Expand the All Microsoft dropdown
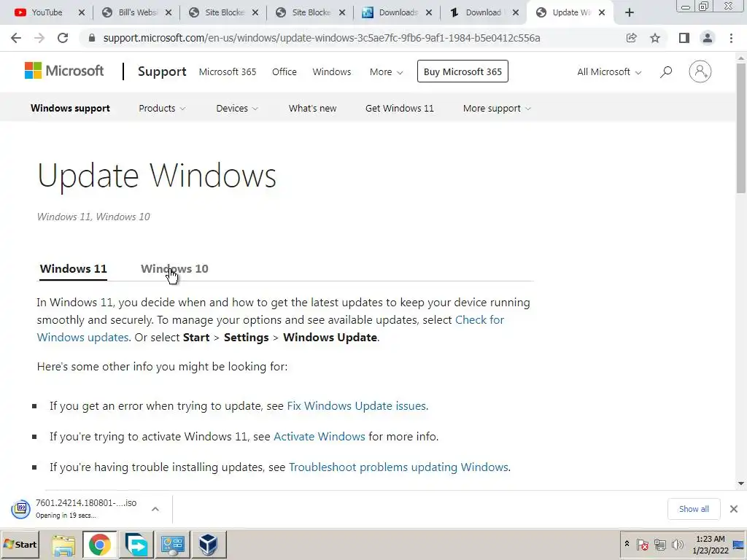This screenshot has width=747, height=560. (x=609, y=72)
